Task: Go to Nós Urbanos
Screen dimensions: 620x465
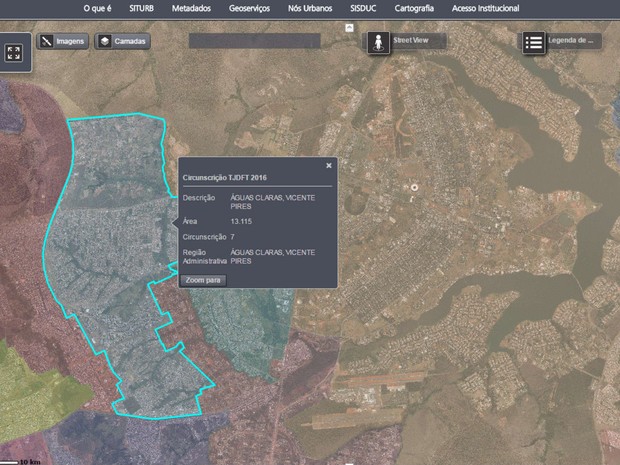Action: pos(309,7)
